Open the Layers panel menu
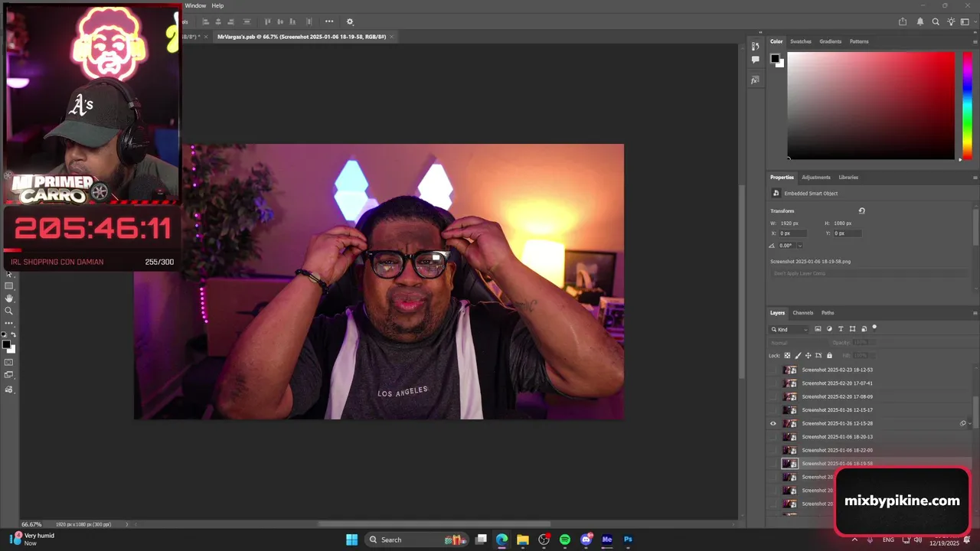 coord(975,312)
